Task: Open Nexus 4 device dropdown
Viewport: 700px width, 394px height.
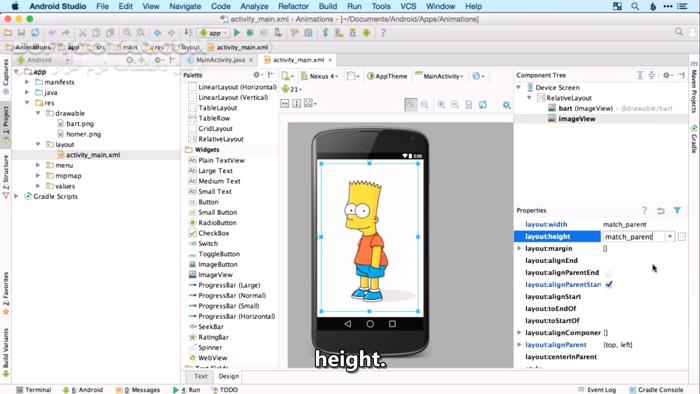Action: click(x=319, y=76)
